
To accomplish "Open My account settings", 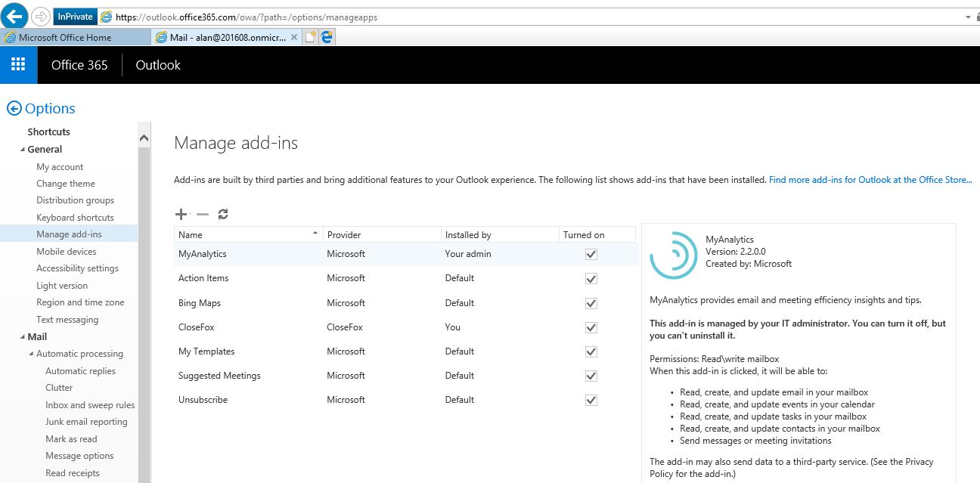I will tap(60, 167).
